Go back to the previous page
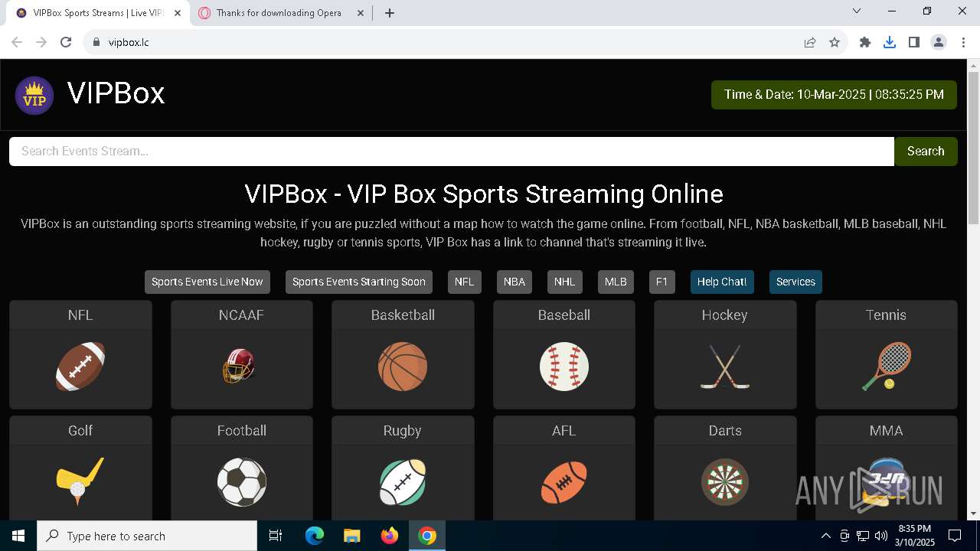Image resolution: width=980 pixels, height=551 pixels. tap(17, 42)
